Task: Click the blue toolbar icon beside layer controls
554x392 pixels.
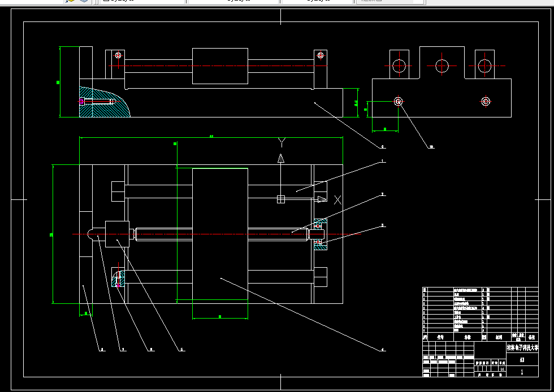Action: [x=83, y=2]
